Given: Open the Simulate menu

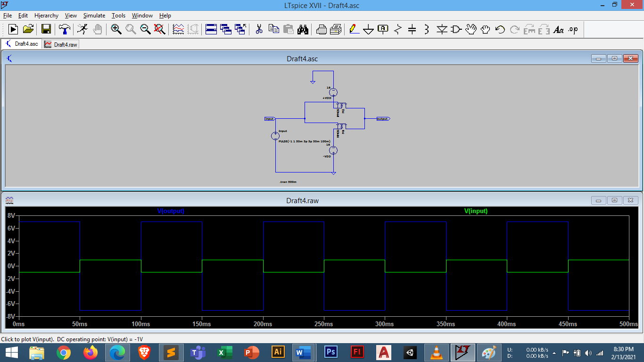Looking at the screenshot, I should (94, 16).
